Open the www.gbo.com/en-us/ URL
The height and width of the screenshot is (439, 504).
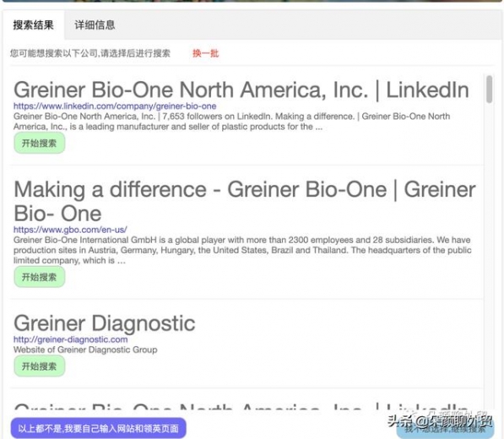70,230
